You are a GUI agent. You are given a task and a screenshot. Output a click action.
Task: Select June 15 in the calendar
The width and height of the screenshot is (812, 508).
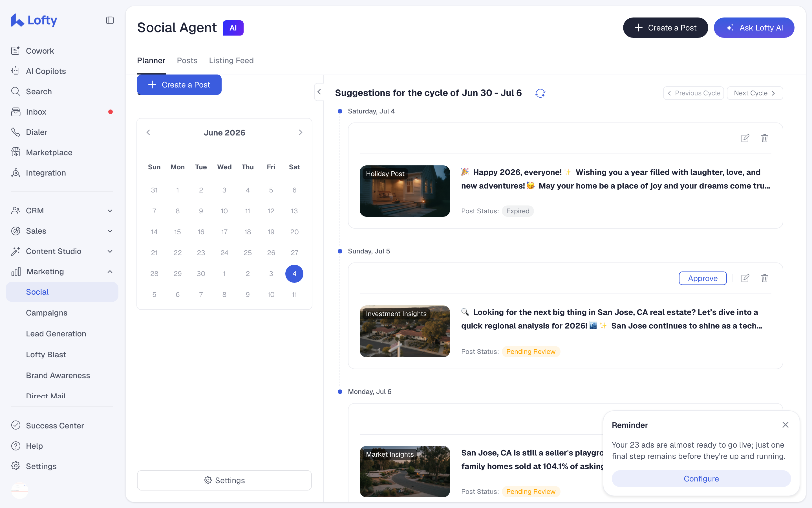(x=178, y=232)
